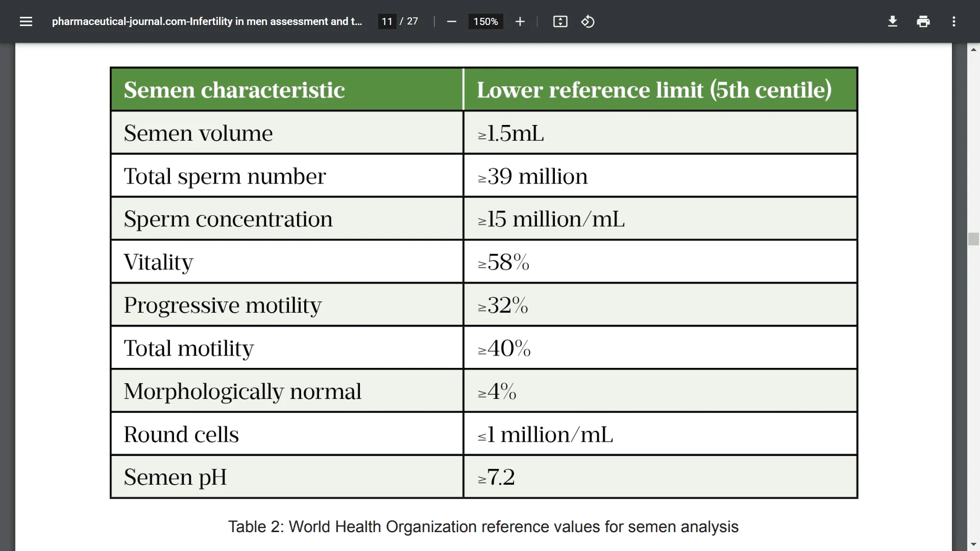Image resolution: width=980 pixels, height=551 pixels.
Task: Toggle the sidebar navigation panel
Action: point(26,21)
